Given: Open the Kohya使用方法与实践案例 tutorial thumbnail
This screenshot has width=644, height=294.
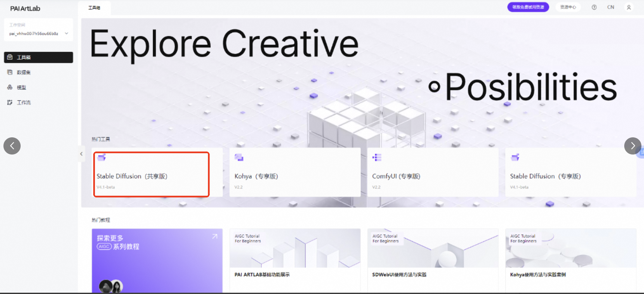Looking at the screenshot, I should pos(571,248).
